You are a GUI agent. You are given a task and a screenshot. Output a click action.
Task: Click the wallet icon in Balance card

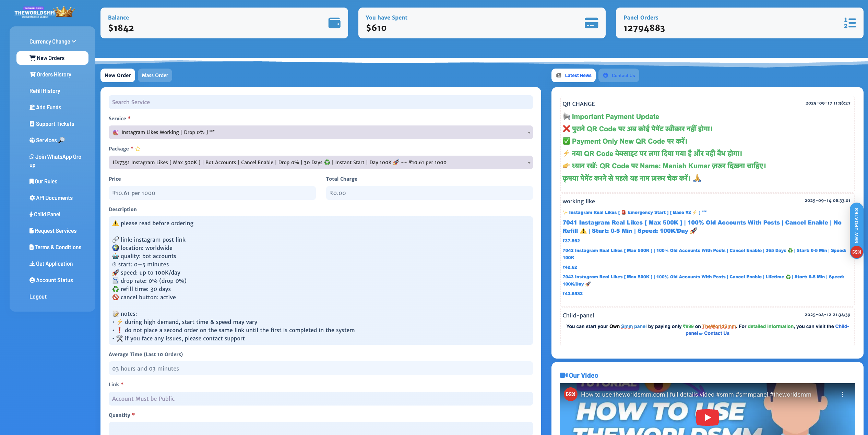coord(334,23)
